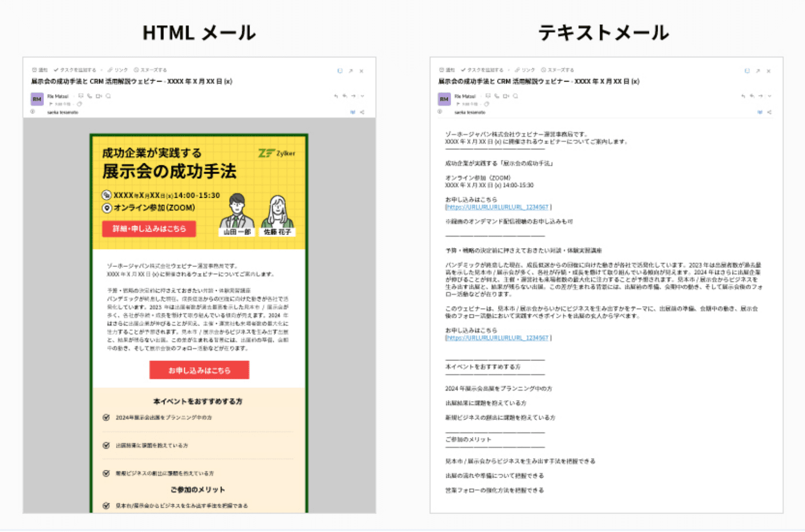Open chat icon next to Rie Matsui in text mail
This screenshot has width=805, height=532.
coord(488,96)
